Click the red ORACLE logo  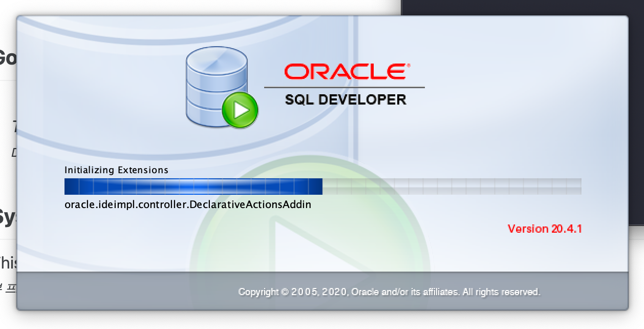click(x=347, y=72)
